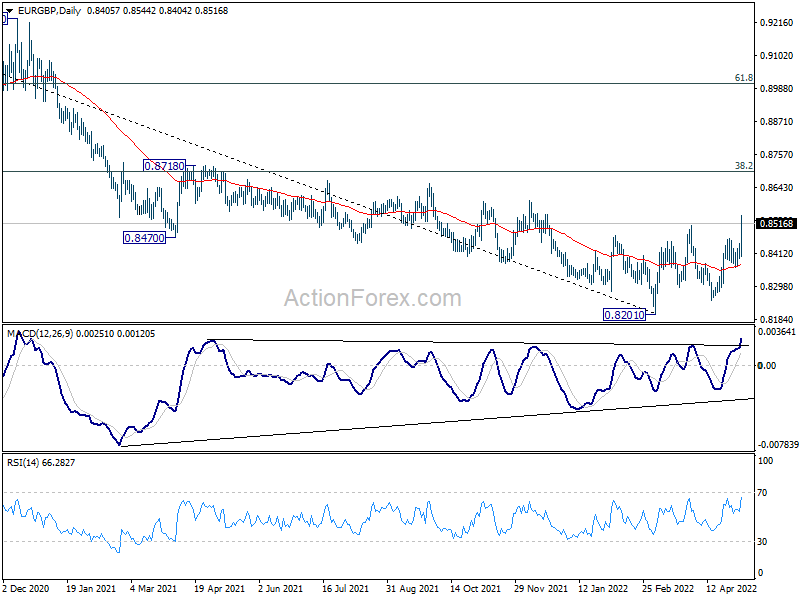Click the MACD 0.00 zero level label
The image size is (800, 600).
765,365
